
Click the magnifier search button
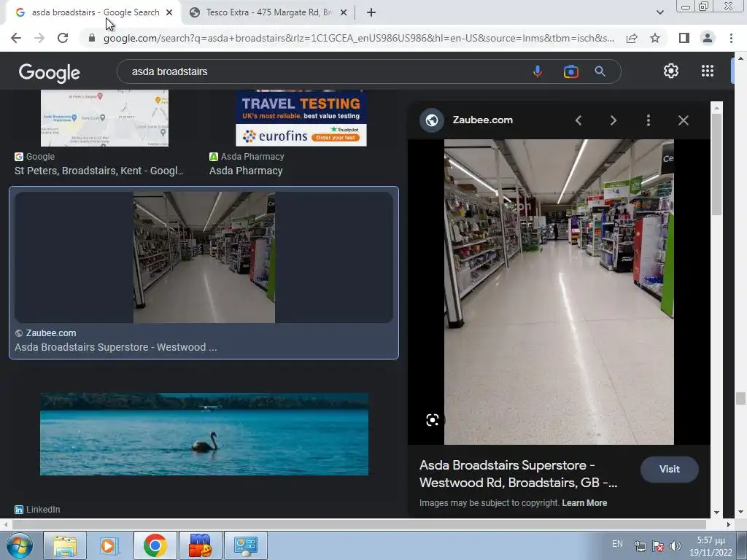600,71
